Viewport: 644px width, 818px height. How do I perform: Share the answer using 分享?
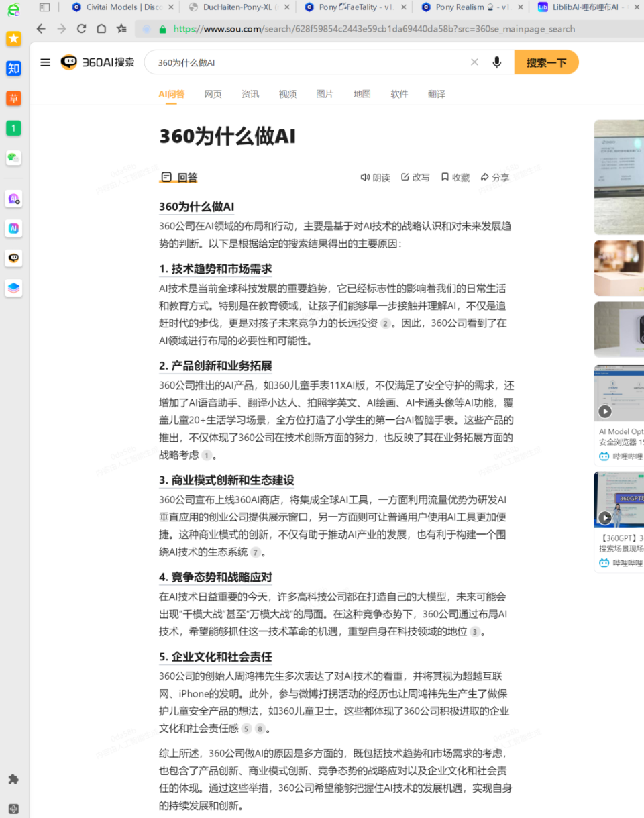point(495,177)
